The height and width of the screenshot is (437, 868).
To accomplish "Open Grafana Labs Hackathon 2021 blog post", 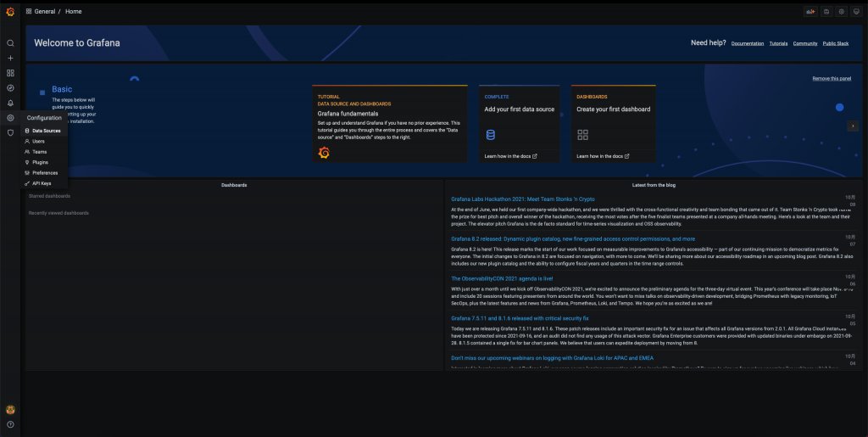I will click(522, 199).
